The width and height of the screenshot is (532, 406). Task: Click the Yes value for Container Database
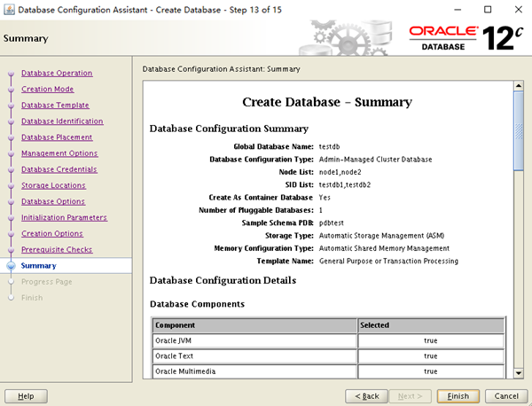(325, 198)
